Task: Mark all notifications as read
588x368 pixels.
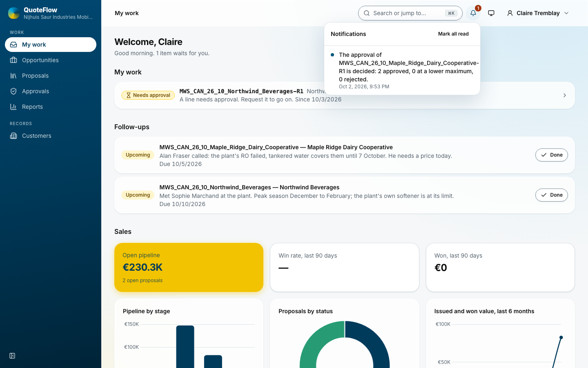Action: [x=453, y=34]
